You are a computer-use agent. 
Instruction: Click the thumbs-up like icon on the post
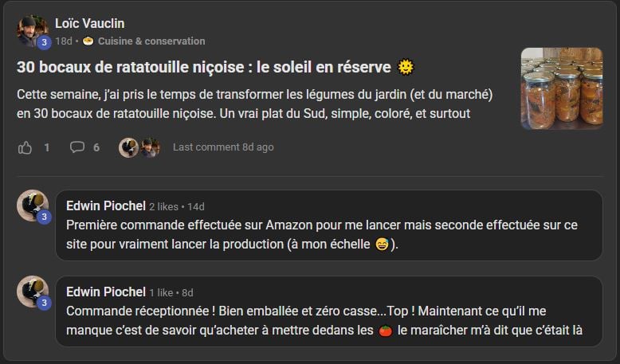click(25, 147)
